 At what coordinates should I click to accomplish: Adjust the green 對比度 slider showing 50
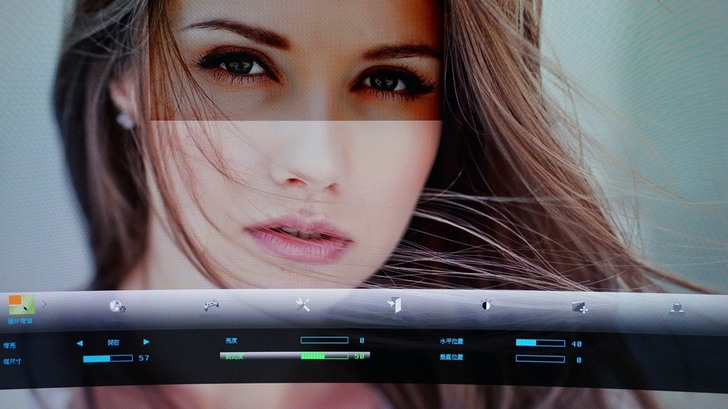click(324, 356)
